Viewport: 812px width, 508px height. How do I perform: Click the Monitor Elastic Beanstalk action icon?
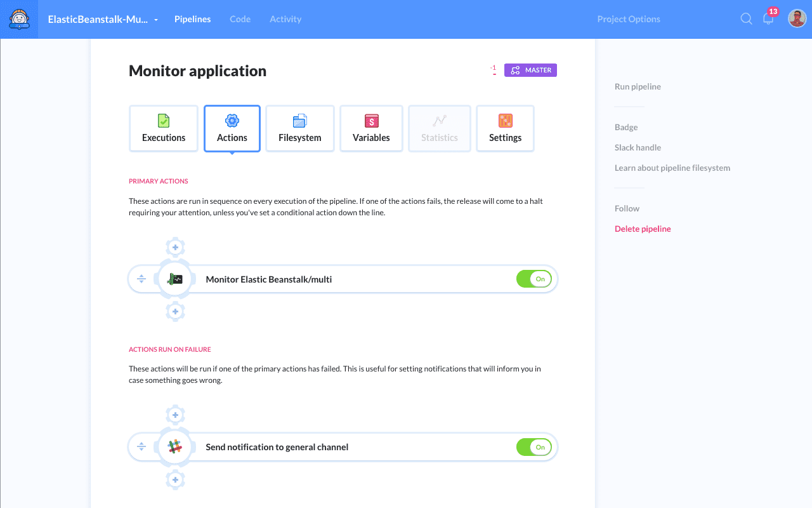pos(175,279)
